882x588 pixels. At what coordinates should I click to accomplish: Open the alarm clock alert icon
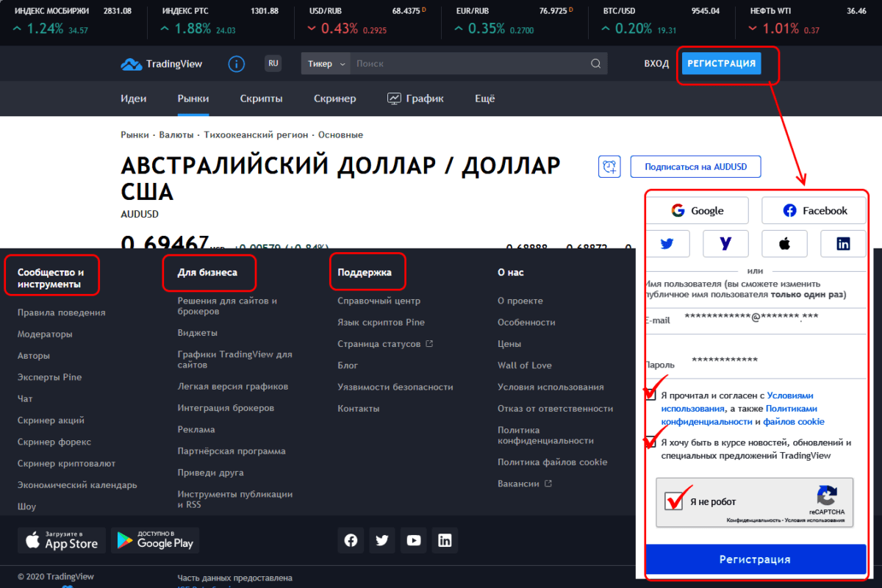[609, 167]
